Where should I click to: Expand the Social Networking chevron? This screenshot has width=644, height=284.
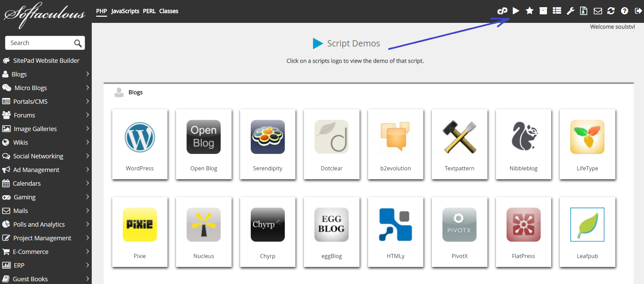click(87, 156)
